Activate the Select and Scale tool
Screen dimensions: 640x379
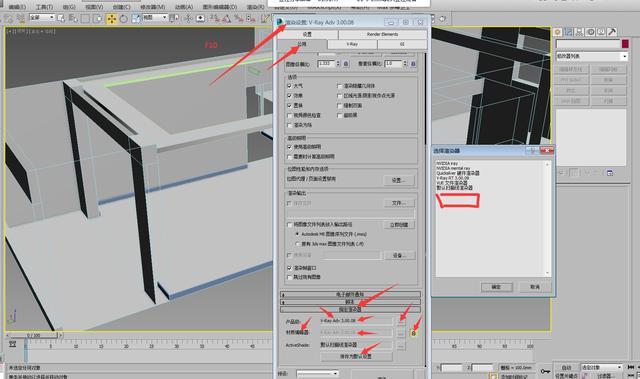(136, 18)
